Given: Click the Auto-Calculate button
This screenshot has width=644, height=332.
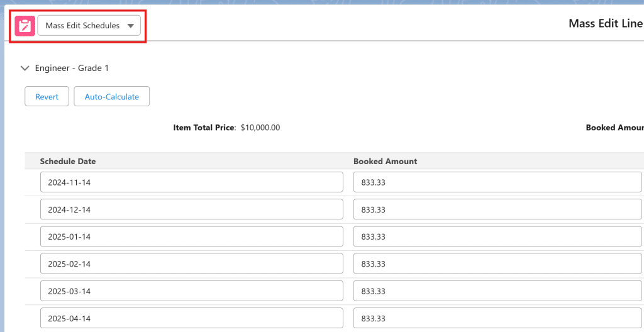Looking at the screenshot, I should tap(111, 97).
